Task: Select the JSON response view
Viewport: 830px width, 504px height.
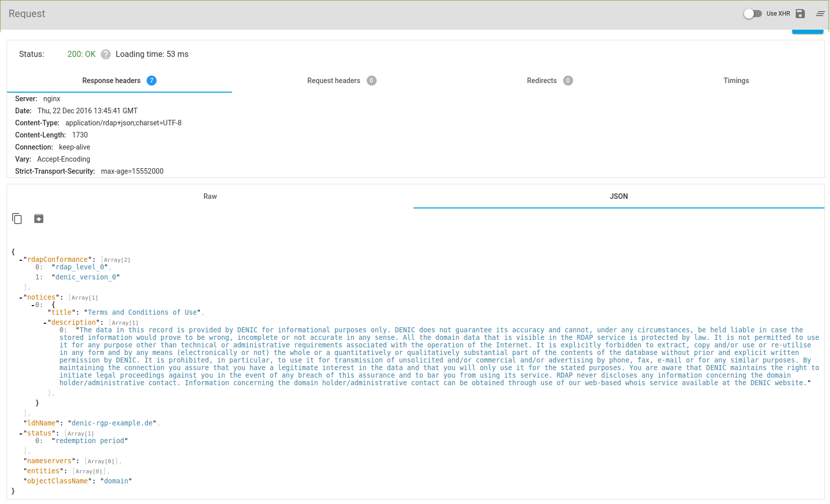Action: click(618, 196)
